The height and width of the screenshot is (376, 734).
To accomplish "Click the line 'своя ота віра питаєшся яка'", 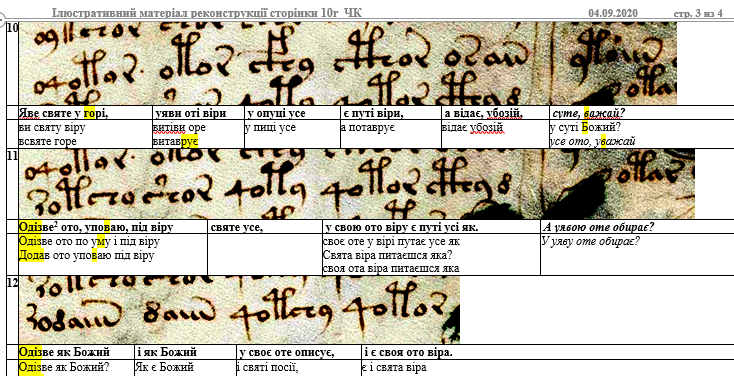I will 391,269.
